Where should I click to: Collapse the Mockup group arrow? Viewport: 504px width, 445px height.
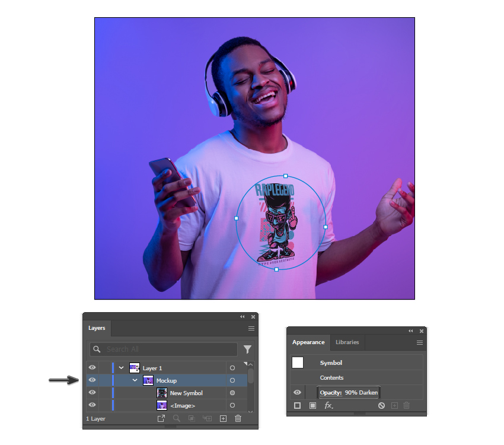[x=135, y=380]
